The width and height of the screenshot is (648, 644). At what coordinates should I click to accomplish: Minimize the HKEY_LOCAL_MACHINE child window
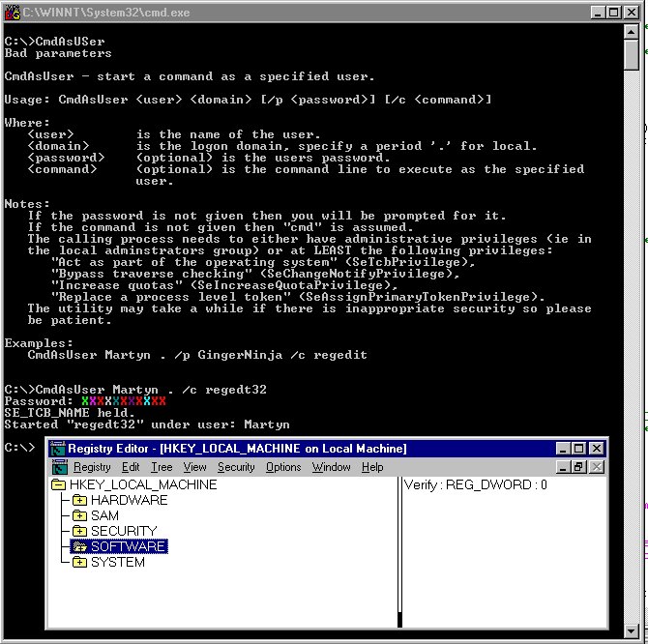tap(563, 467)
